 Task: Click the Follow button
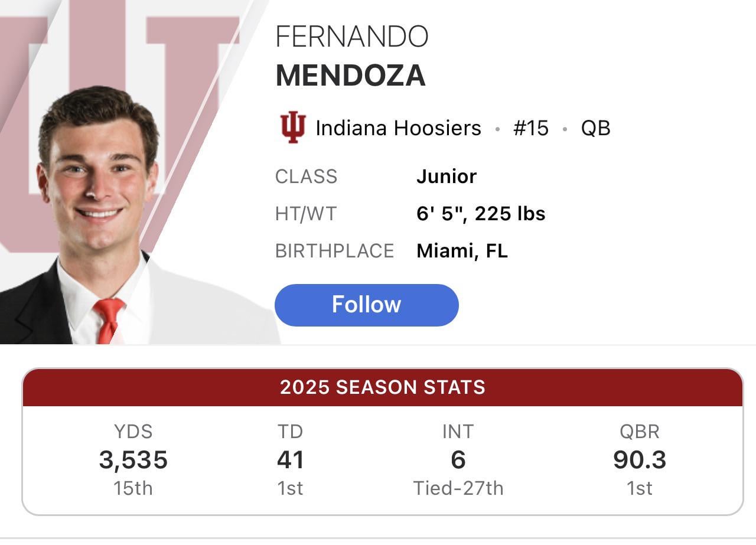pyautogui.click(x=366, y=305)
